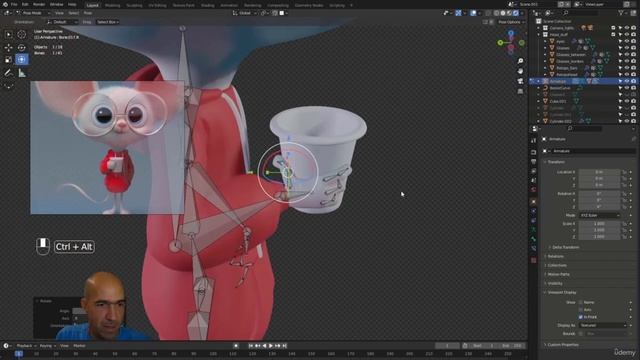Expand the Collections panel
This screenshot has height=360, width=640.
[556, 265]
